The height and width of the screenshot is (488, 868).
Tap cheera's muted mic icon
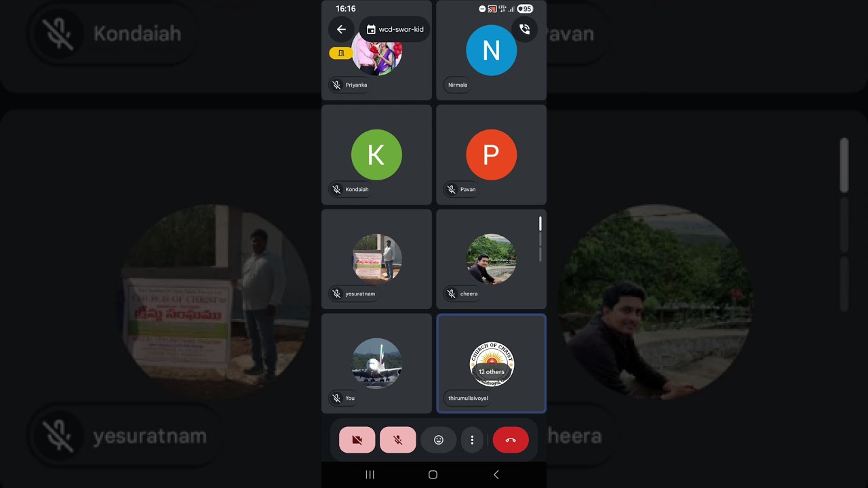click(451, 293)
